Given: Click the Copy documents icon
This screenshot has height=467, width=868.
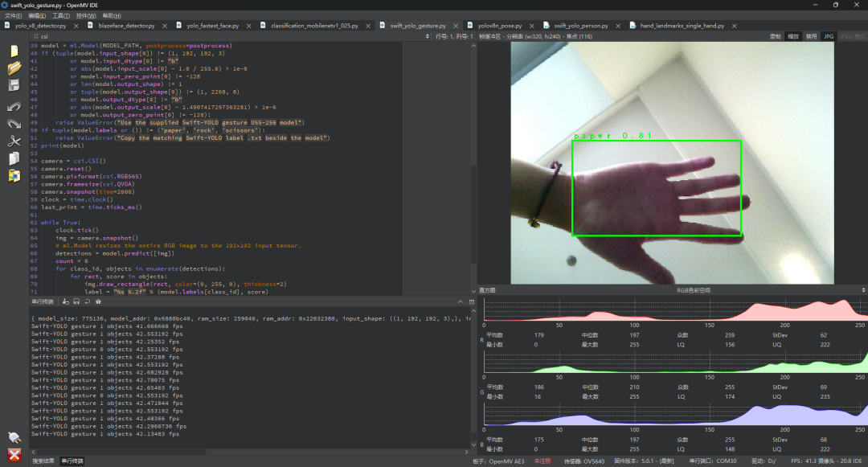Looking at the screenshot, I should [14, 158].
